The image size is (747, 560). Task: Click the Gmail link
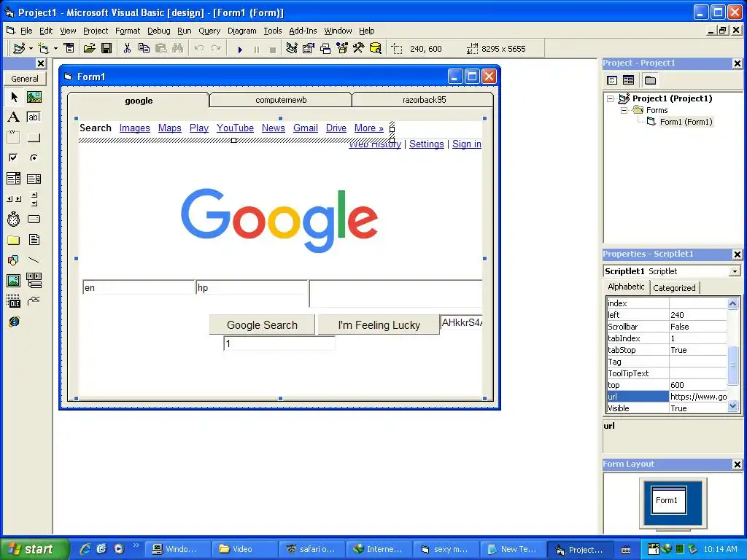pyautogui.click(x=306, y=128)
